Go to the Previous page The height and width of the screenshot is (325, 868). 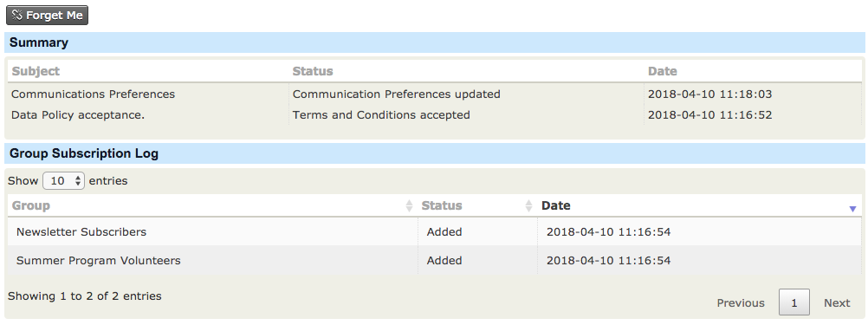[741, 302]
